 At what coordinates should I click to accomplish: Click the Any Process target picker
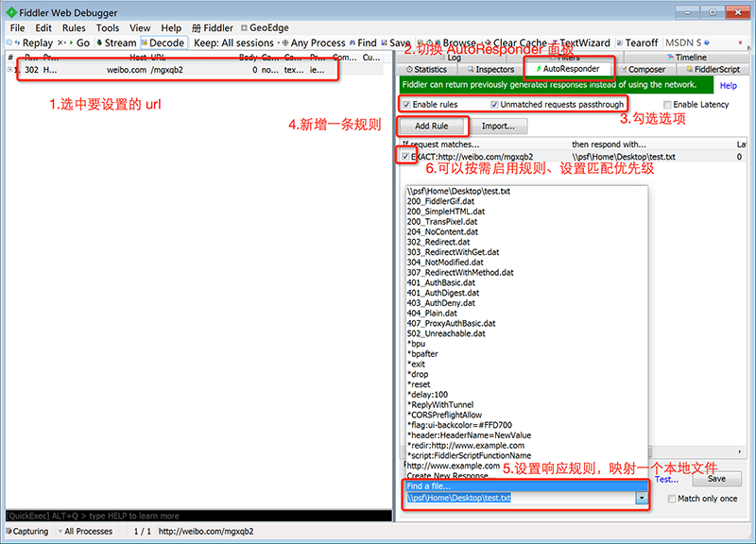click(313, 42)
